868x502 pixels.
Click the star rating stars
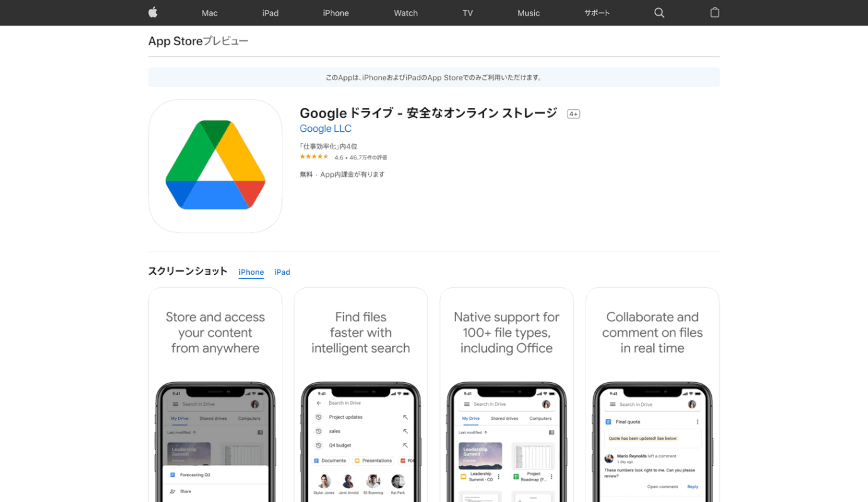click(314, 156)
